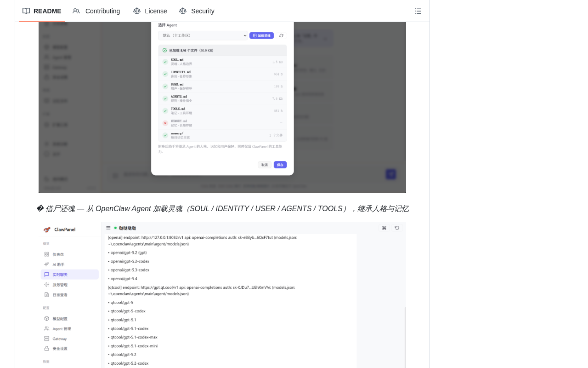Click the red X beside MEMORY.md
588x368 pixels.
(165, 123)
